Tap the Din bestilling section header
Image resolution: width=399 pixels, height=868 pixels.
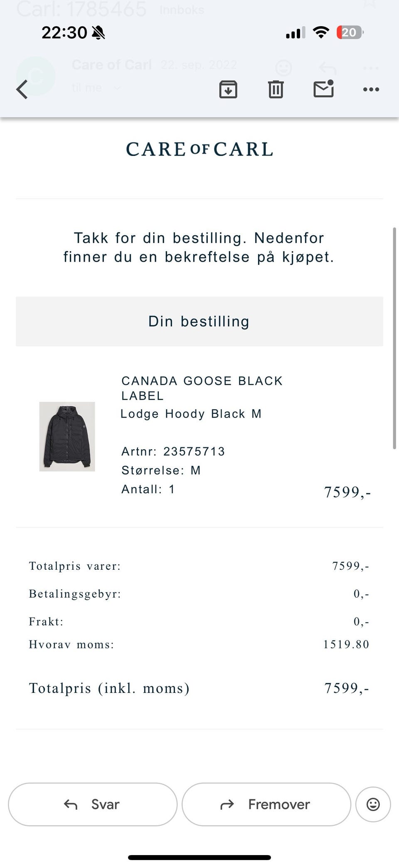(x=199, y=321)
